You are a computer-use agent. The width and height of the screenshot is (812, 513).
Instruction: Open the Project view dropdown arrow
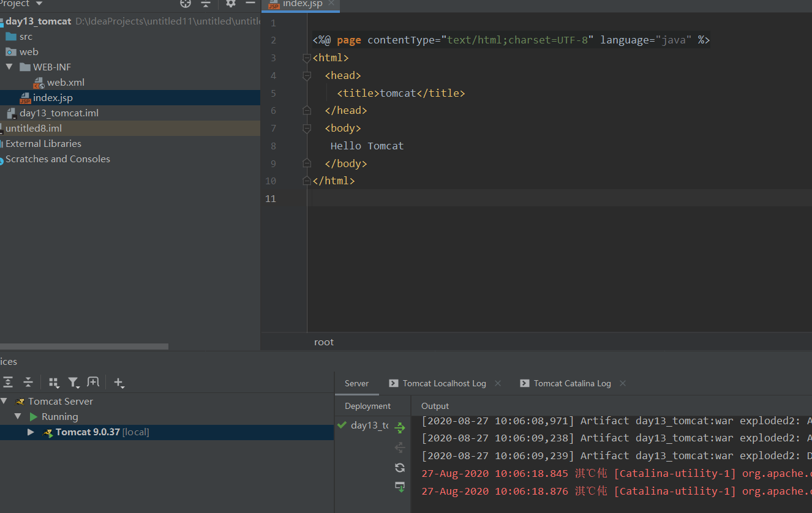40,4
